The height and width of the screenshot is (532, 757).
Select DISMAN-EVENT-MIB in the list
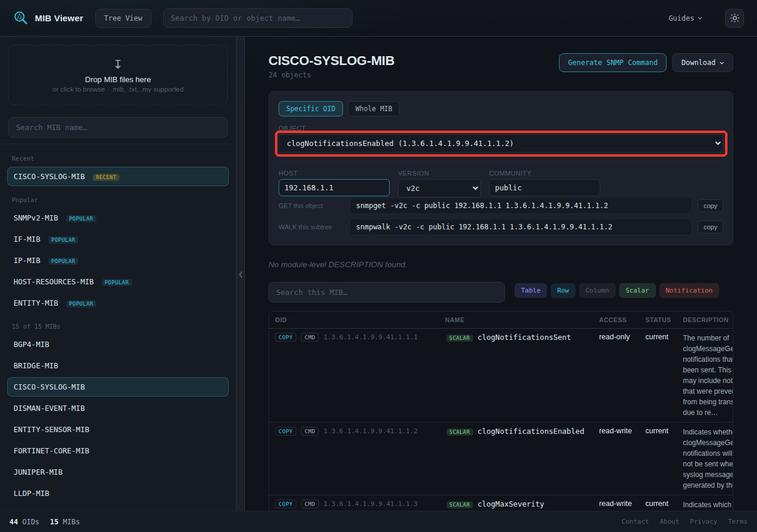pos(118,408)
